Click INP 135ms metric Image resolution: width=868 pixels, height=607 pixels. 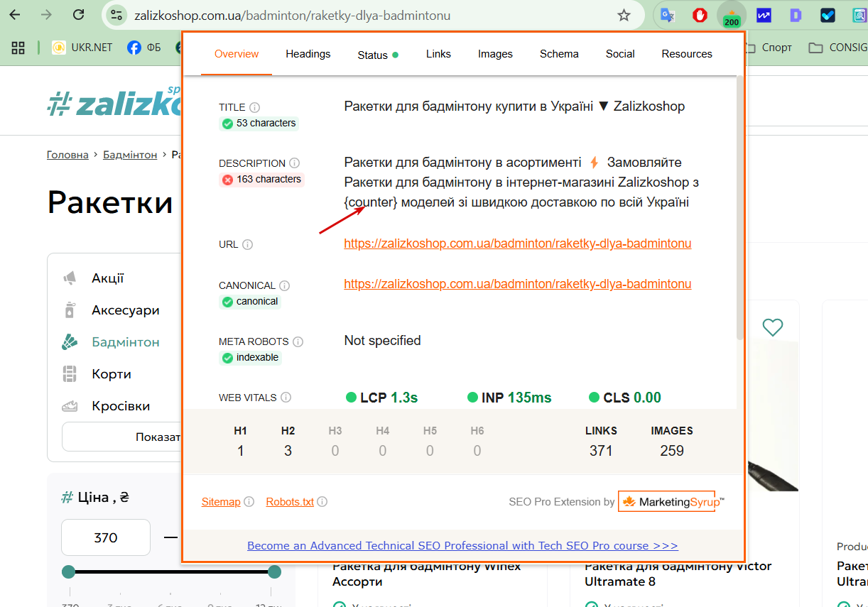[x=509, y=398]
